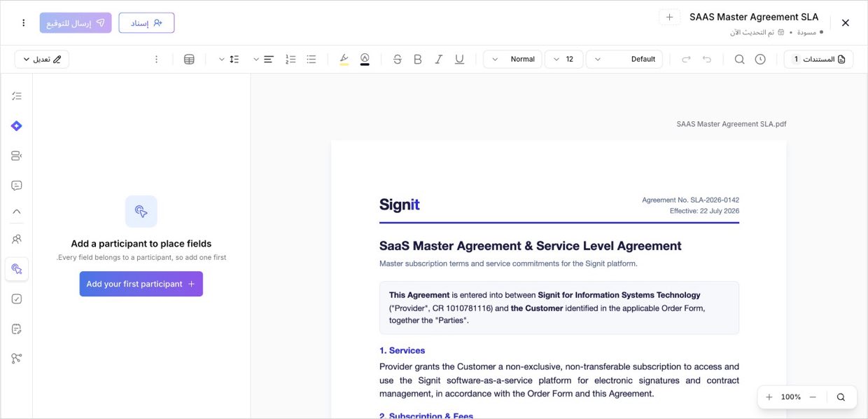Screen dimensions: 868x419
Task: Click Add your first participant button
Action: [141, 284]
